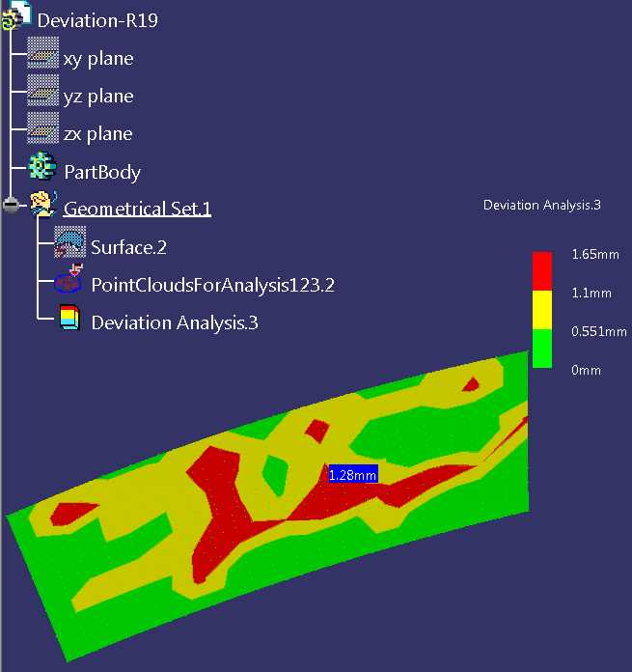The width and height of the screenshot is (632, 672).
Task: Click the Geometrical Set.1 icon
Action: click(x=43, y=205)
